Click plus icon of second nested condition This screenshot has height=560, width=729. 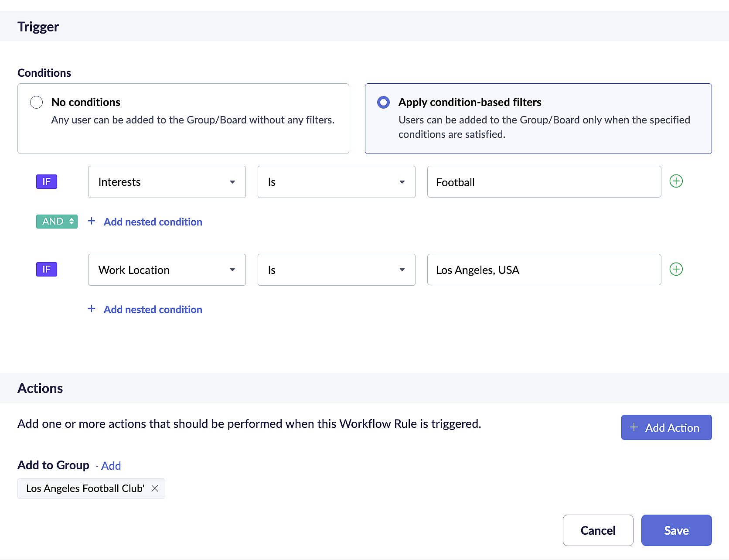(92, 309)
